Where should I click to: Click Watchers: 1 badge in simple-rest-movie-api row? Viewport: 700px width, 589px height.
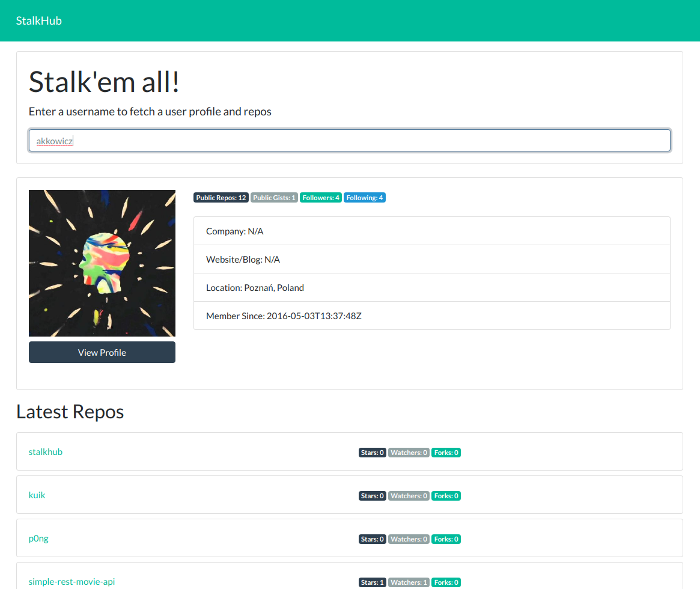(409, 583)
